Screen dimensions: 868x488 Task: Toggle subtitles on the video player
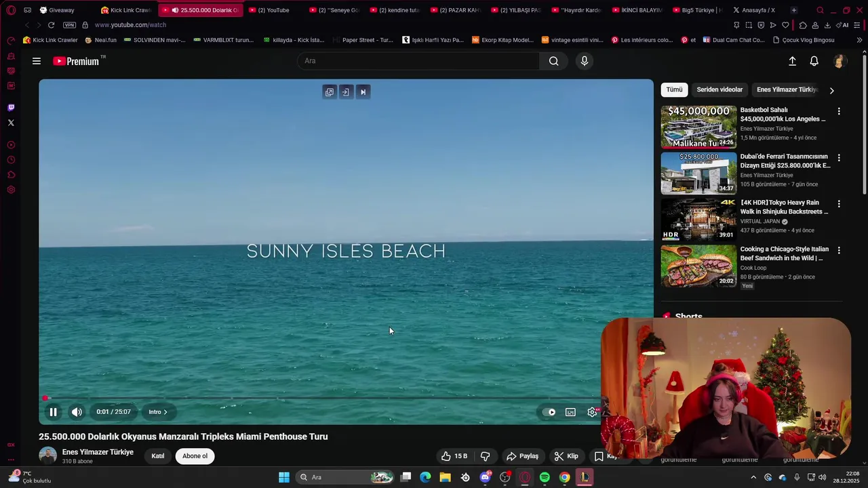coord(571,412)
